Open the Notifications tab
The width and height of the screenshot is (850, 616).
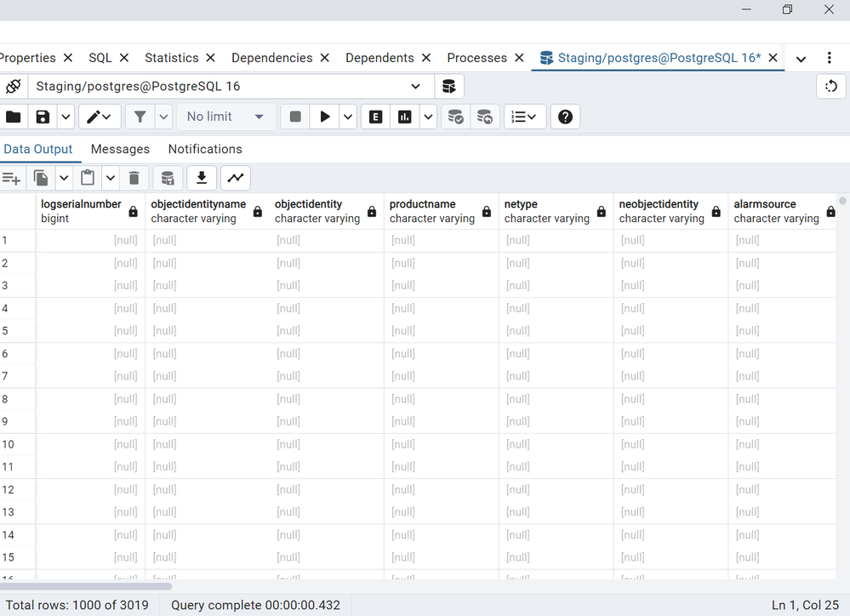(205, 149)
